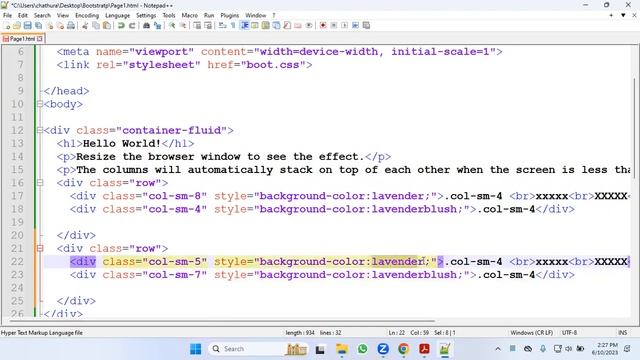Open the Plugins menu
Image resolution: width=640 pixels, height=360 pixels.
(230, 15)
